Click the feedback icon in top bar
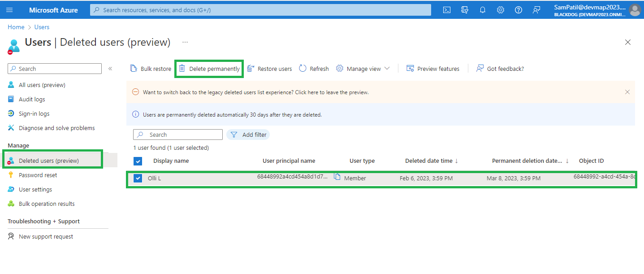644x274 pixels. 536,10
